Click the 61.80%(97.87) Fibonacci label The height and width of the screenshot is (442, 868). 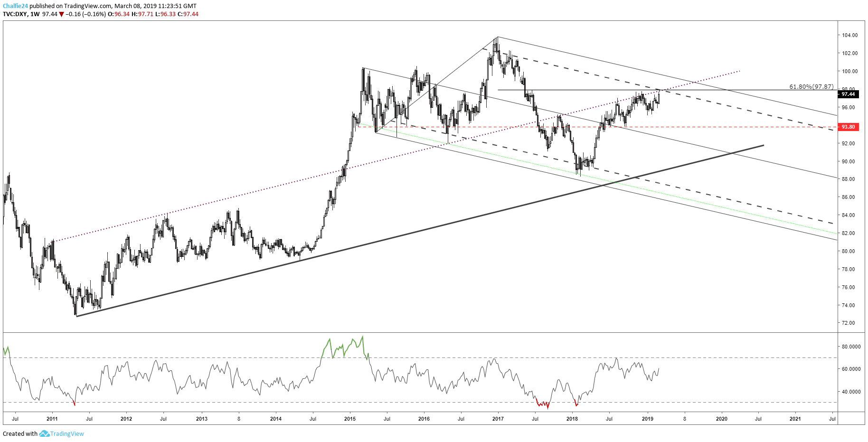(811, 86)
